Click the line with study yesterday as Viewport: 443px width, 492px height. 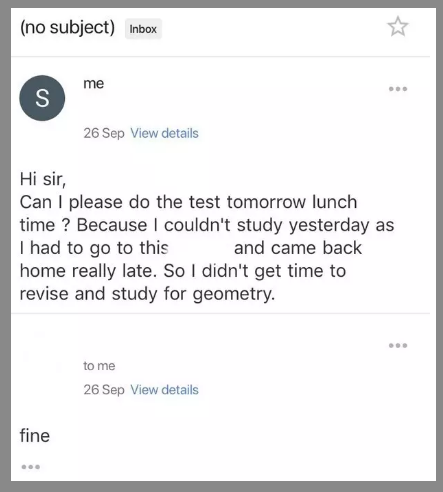[207, 225]
